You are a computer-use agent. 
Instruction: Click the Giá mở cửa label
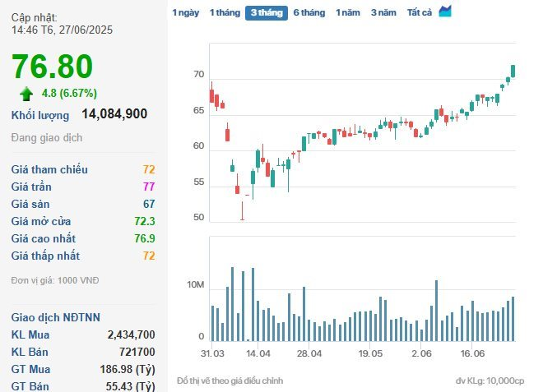coord(41,221)
